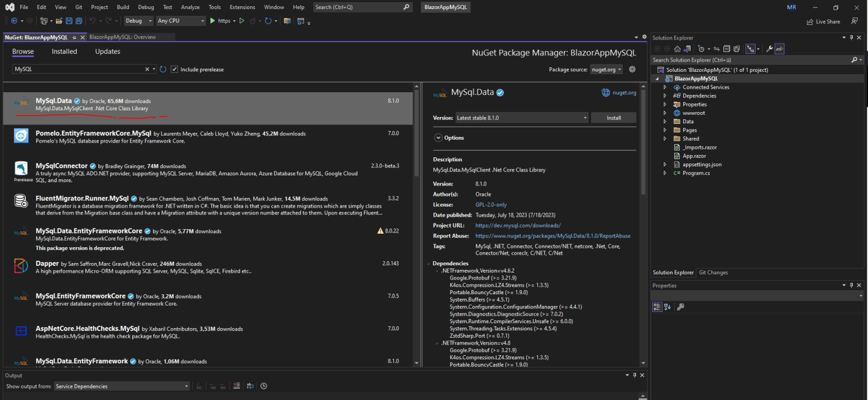Open the GPL-2.0-only license link
The width and height of the screenshot is (868, 400).
click(x=491, y=204)
